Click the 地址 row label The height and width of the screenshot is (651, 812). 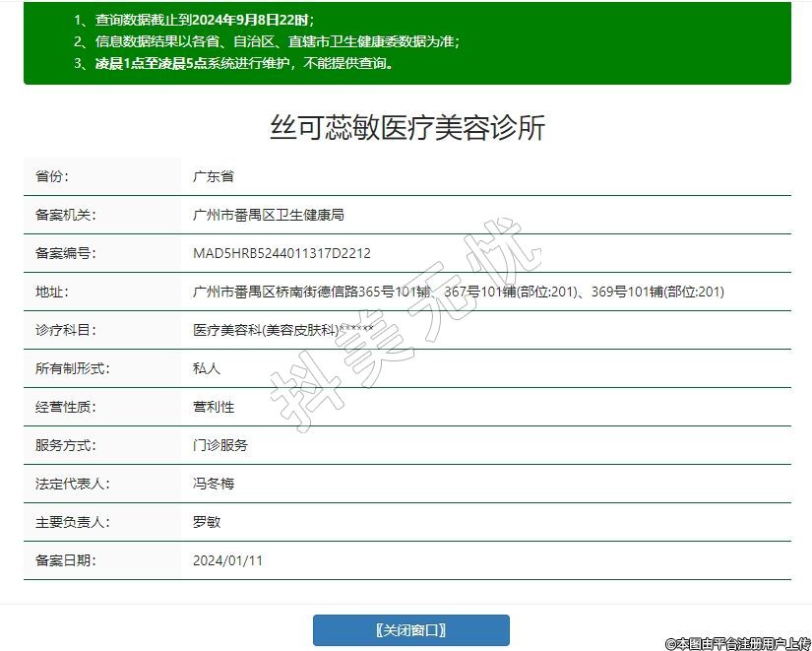click(51, 292)
